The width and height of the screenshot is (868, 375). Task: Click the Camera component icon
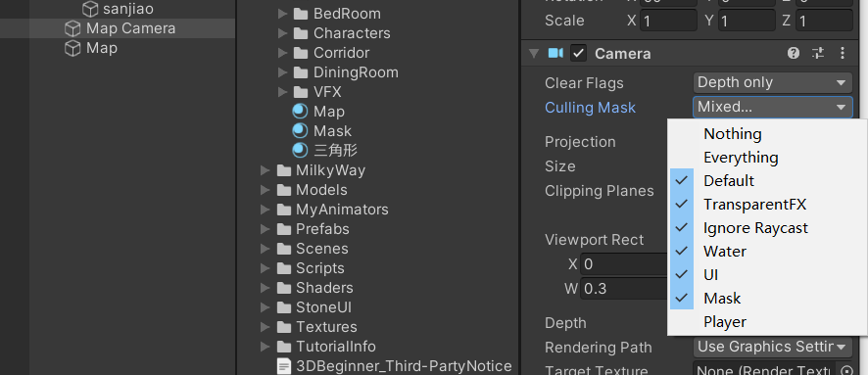555,53
